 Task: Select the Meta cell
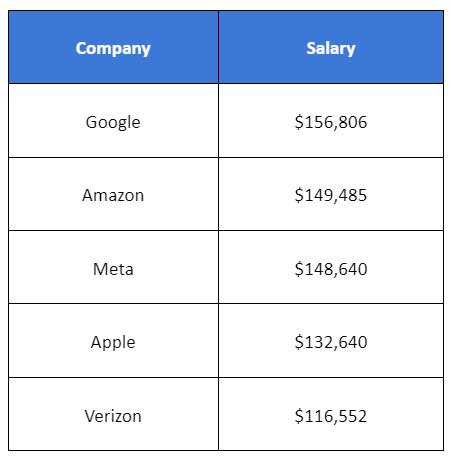pos(113,267)
